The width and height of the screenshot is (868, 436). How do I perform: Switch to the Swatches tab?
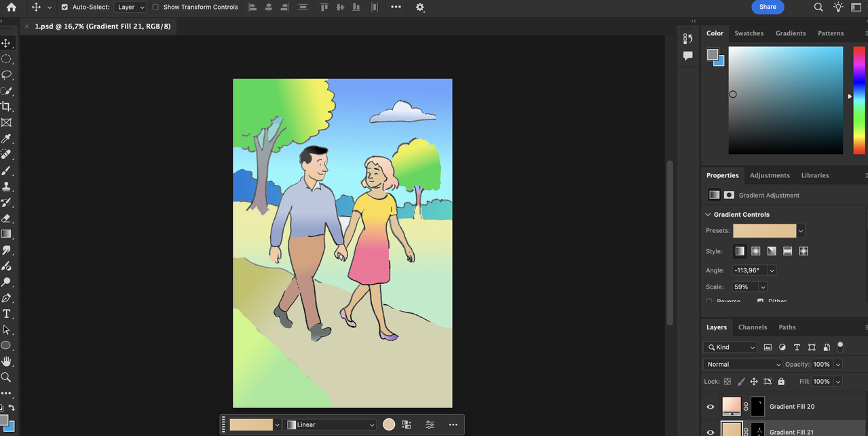(x=749, y=33)
